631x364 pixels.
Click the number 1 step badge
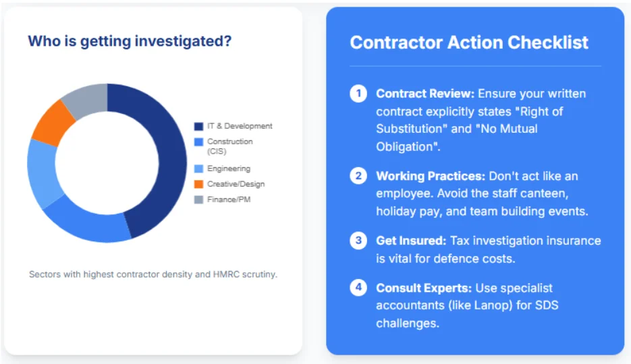[x=358, y=94]
